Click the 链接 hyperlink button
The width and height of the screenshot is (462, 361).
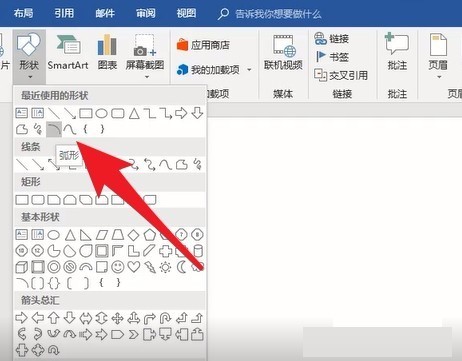(332, 39)
